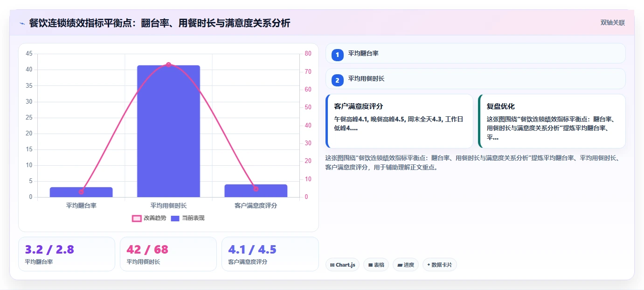Click the 42 / 68 stat card
644x290 pixels.
[x=168, y=254]
